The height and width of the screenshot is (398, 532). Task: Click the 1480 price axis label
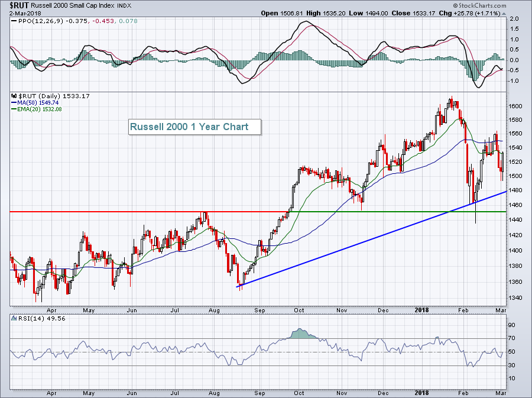[515, 190]
